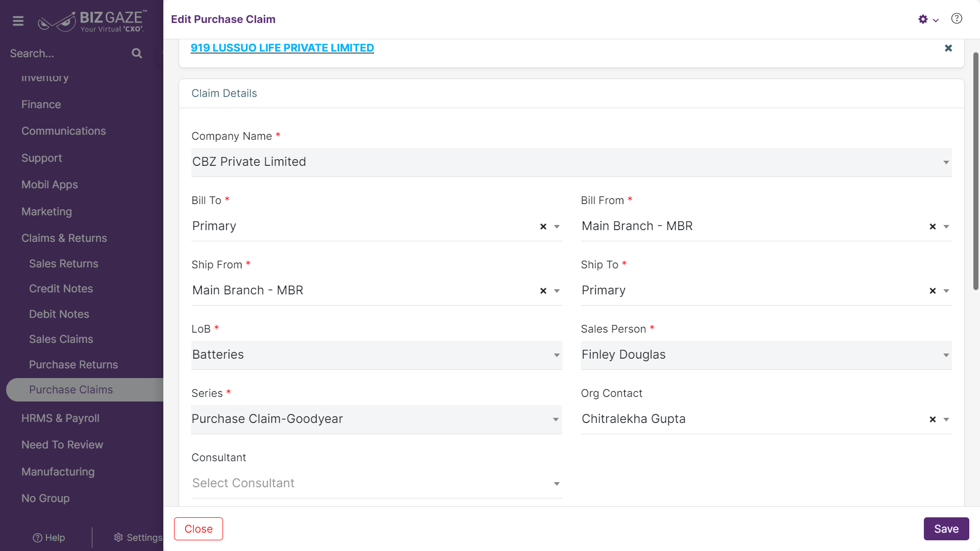The height and width of the screenshot is (551, 980).
Task: Open the settings gear icon in header
Action: [923, 19]
